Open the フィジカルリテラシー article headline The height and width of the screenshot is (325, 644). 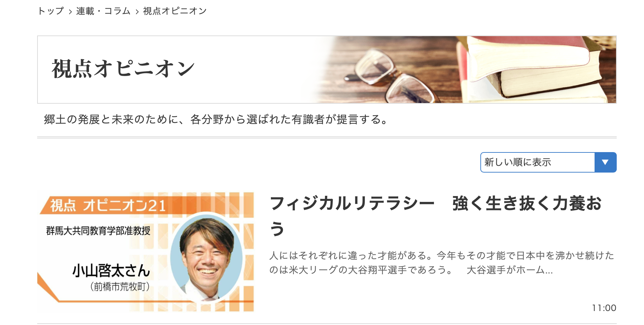click(435, 216)
